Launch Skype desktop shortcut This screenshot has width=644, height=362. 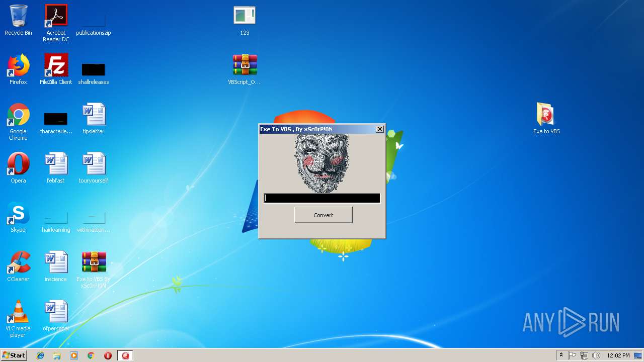pyautogui.click(x=18, y=217)
